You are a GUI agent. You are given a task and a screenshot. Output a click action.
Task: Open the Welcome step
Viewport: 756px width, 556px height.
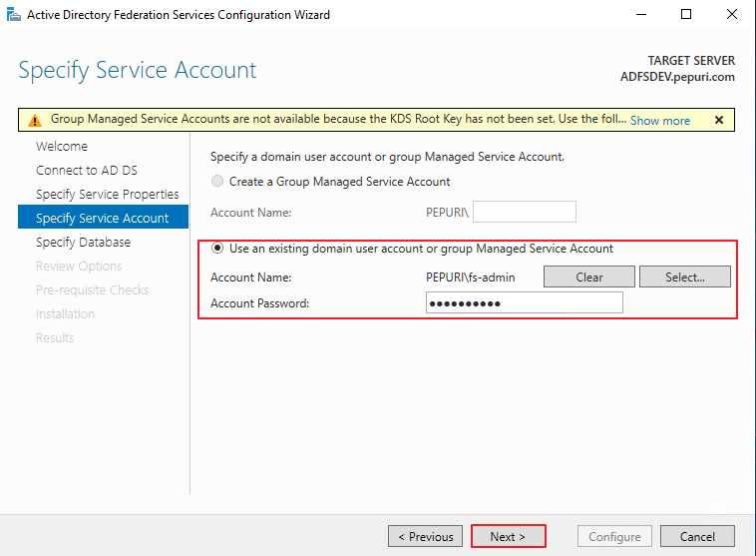(62, 147)
